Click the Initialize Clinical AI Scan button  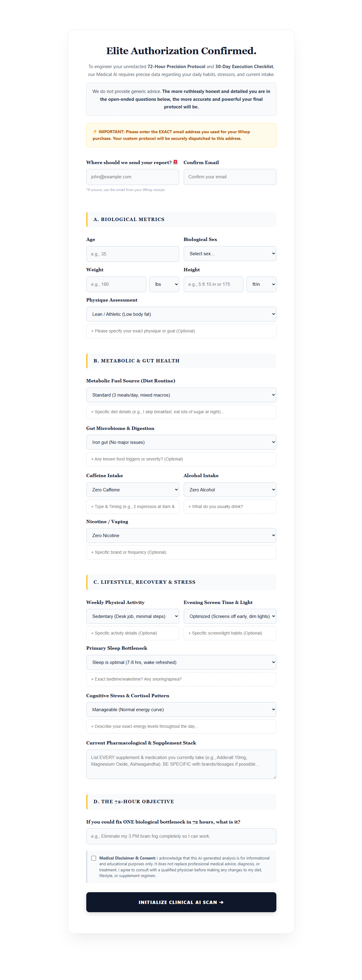pos(181,902)
